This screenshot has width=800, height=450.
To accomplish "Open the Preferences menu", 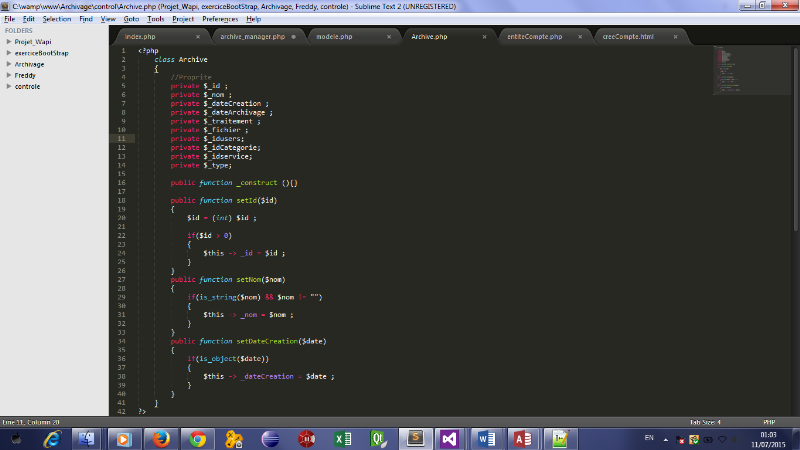I will coord(219,19).
